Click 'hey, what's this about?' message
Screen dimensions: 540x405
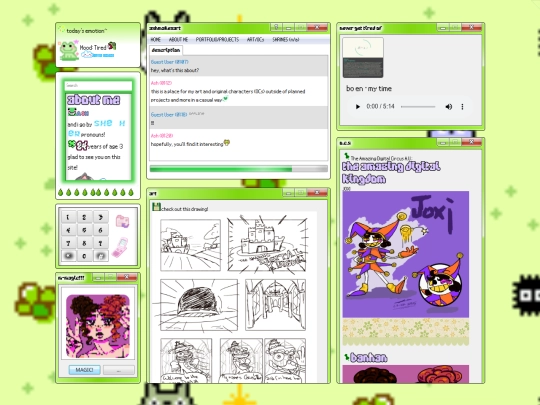coord(175,70)
